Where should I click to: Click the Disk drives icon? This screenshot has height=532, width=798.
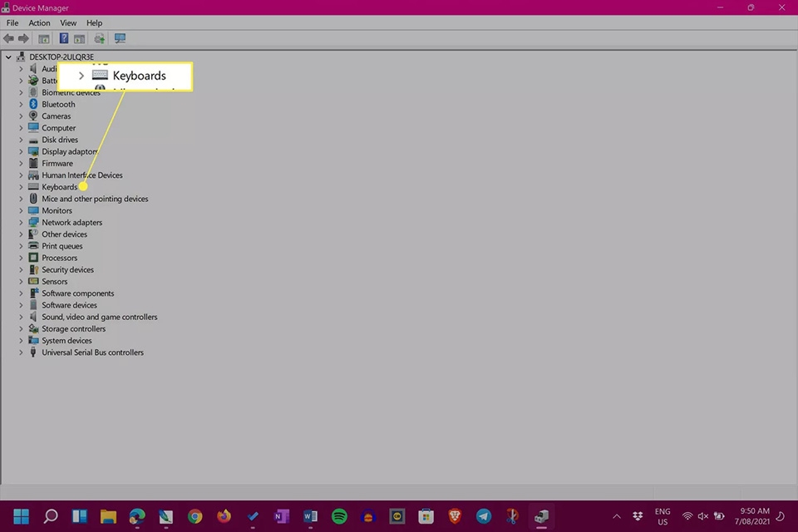pyautogui.click(x=33, y=140)
